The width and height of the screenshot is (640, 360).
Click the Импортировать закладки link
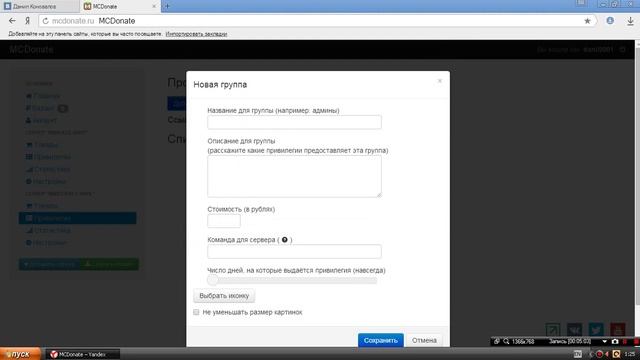pyautogui.click(x=196, y=34)
